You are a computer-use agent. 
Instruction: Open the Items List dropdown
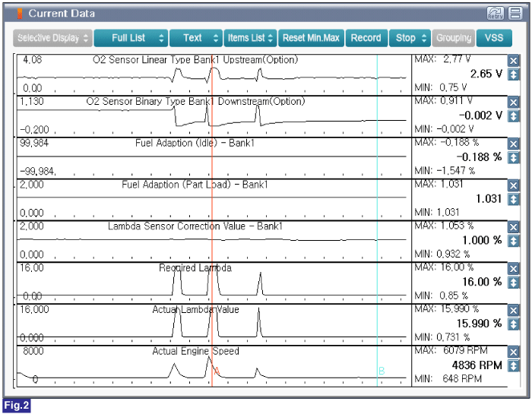point(250,38)
